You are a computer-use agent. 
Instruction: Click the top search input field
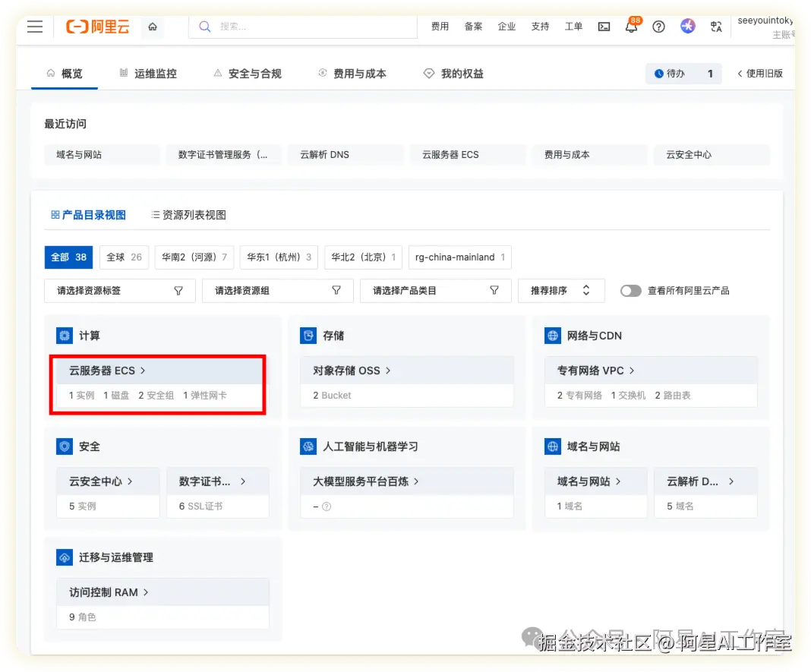point(303,27)
